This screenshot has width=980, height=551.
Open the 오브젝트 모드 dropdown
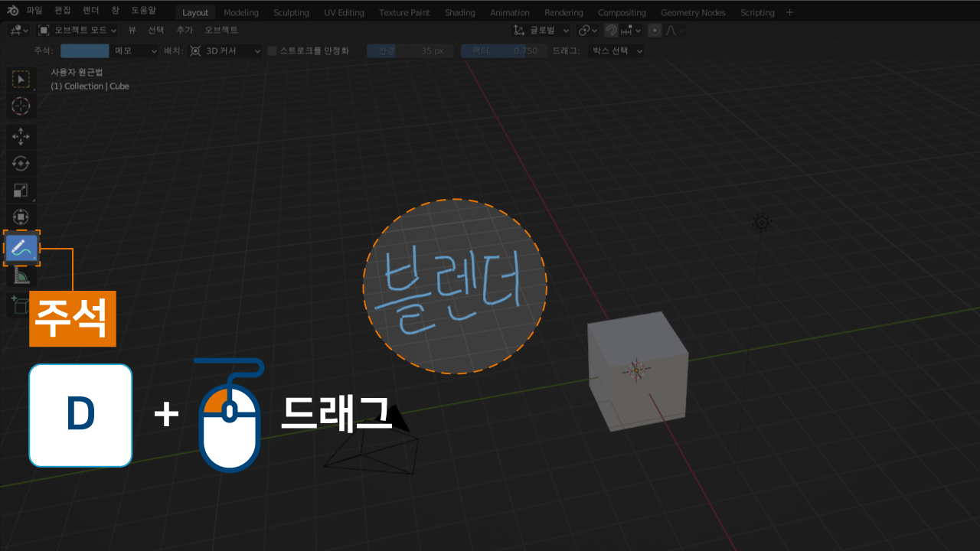coord(77,31)
